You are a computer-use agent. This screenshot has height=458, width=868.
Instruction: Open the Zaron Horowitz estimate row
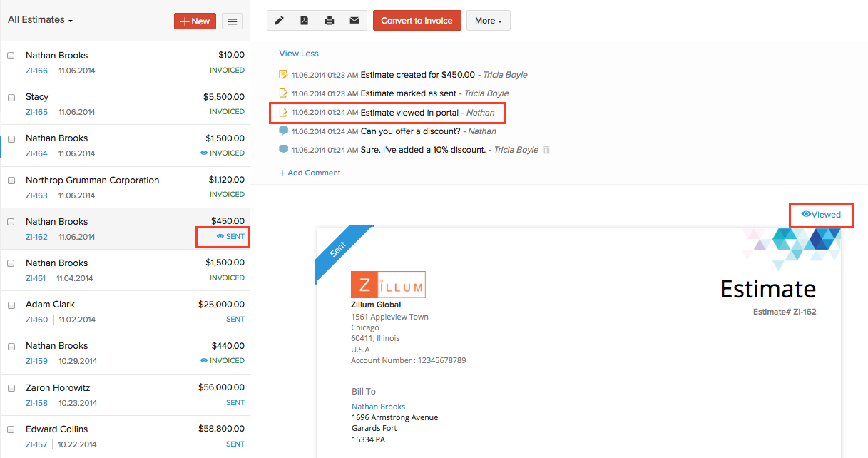coord(58,388)
